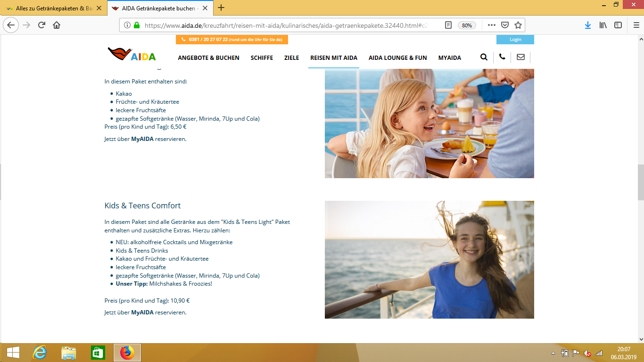
Task: Open Internet Explorer from the taskbar
Action: click(x=40, y=353)
